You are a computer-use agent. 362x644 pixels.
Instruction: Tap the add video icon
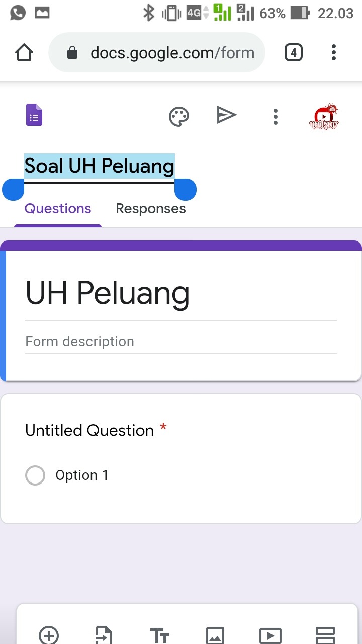(x=270, y=635)
